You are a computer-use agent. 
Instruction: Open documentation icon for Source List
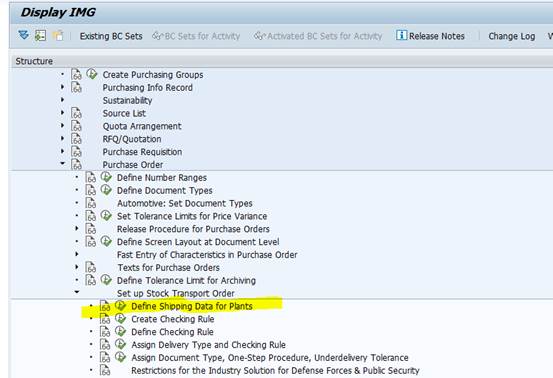pos(76,113)
